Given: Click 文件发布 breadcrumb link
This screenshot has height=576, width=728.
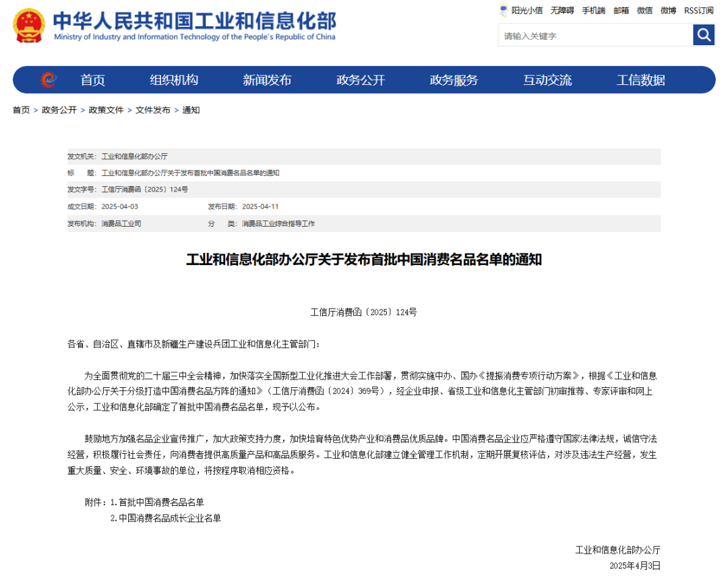Looking at the screenshot, I should (153, 110).
